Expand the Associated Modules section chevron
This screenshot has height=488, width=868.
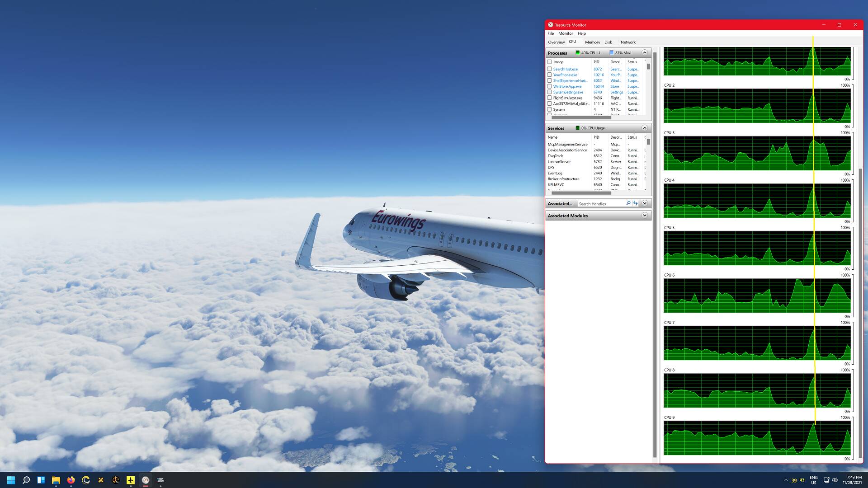(x=645, y=216)
